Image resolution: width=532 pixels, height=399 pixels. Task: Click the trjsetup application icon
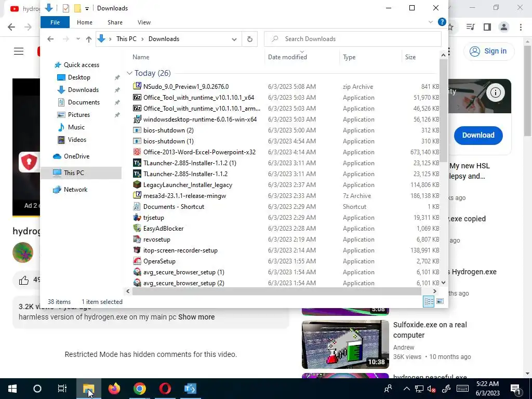137,217
